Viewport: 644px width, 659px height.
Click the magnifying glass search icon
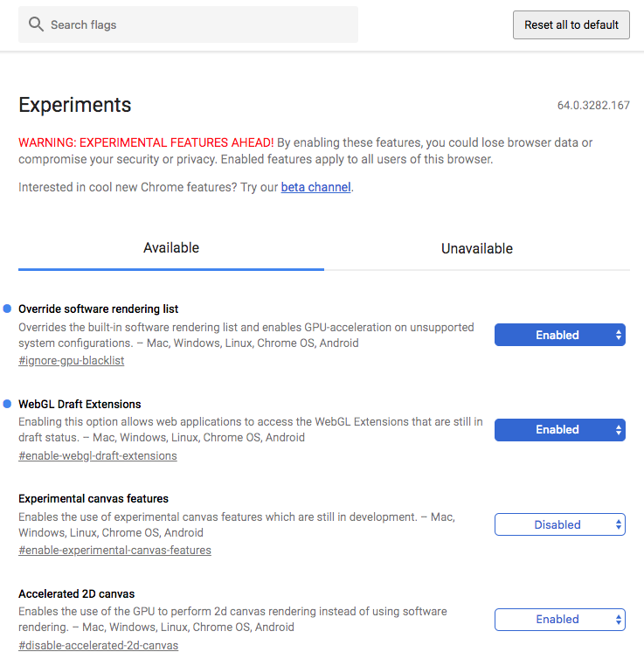pos(36,24)
